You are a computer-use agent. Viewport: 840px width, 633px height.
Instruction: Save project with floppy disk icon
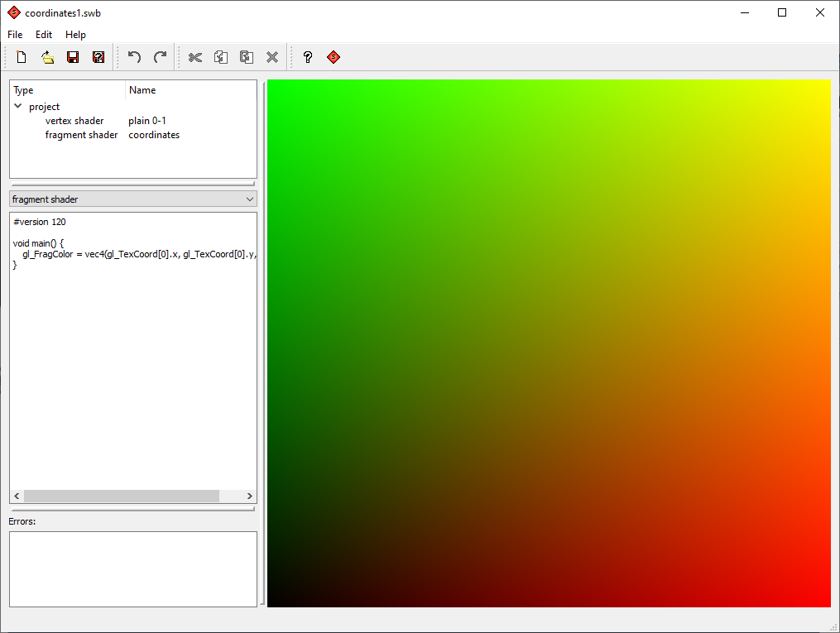click(73, 57)
